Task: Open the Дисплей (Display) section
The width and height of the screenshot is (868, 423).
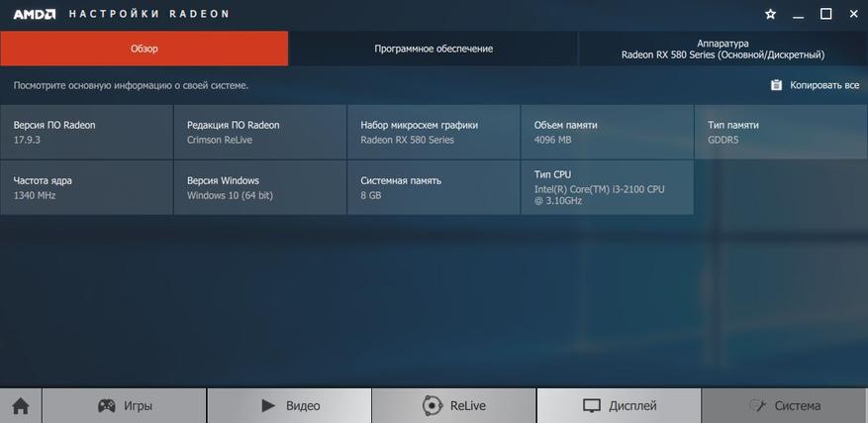Action: click(619, 406)
